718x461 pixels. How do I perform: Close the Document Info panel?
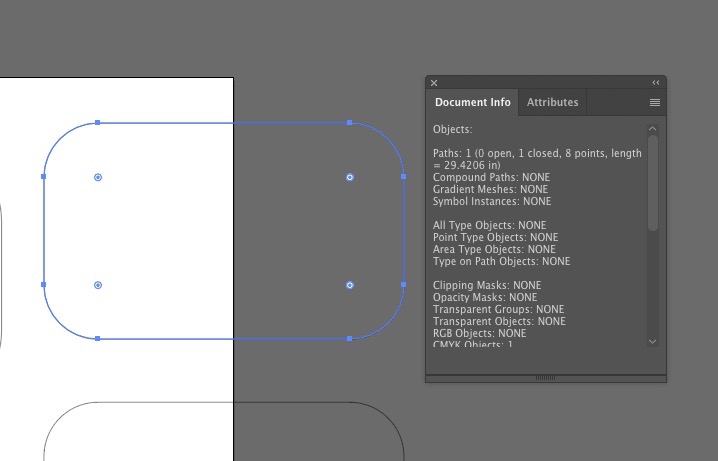click(x=434, y=83)
